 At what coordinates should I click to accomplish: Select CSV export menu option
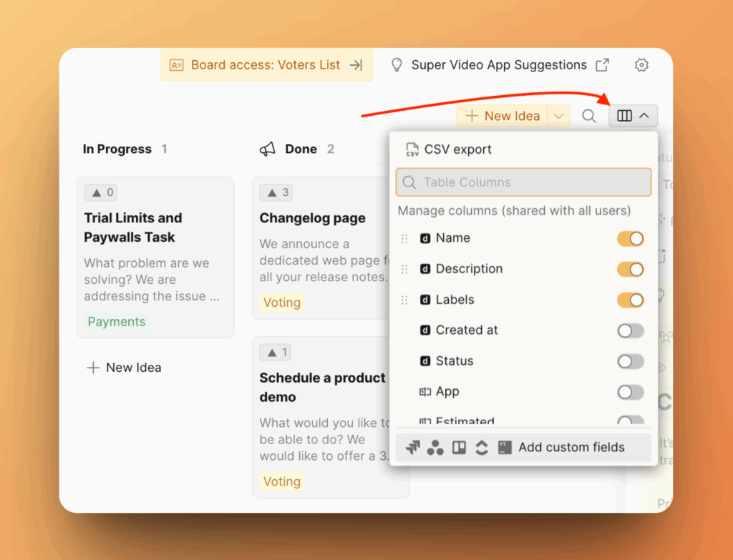point(457,149)
